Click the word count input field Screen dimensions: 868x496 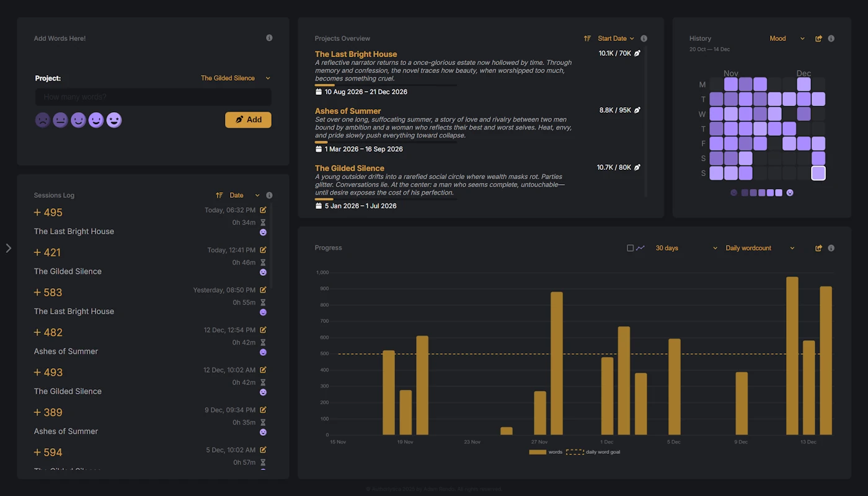pos(152,97)
